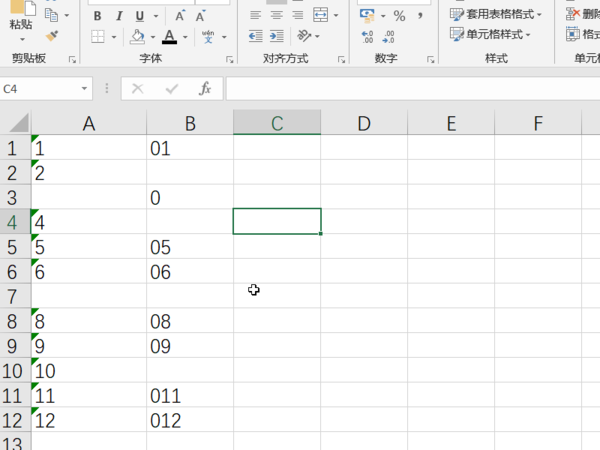
Task: Toggle underline formatting
Action: click(140, 16)
